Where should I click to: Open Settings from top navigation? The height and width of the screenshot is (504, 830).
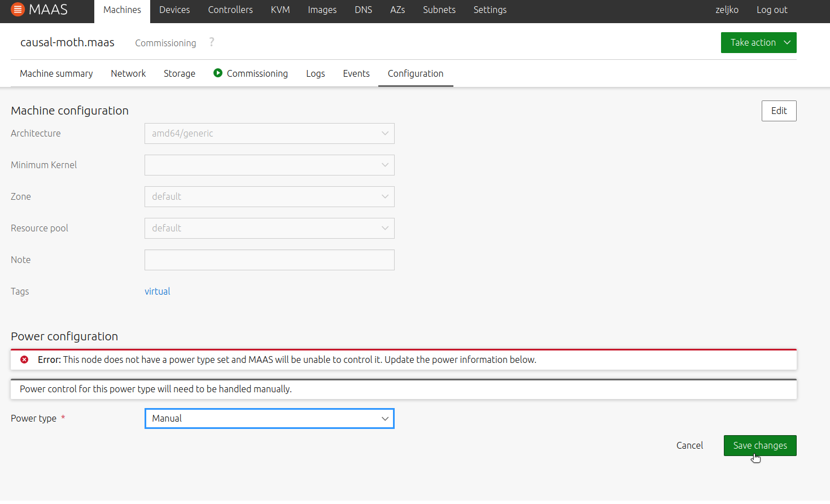pos(490,10)
